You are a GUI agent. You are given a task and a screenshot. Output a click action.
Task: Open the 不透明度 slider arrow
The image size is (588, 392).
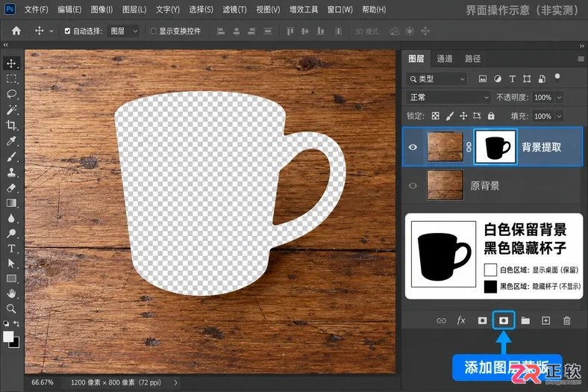tap(559, 98)
